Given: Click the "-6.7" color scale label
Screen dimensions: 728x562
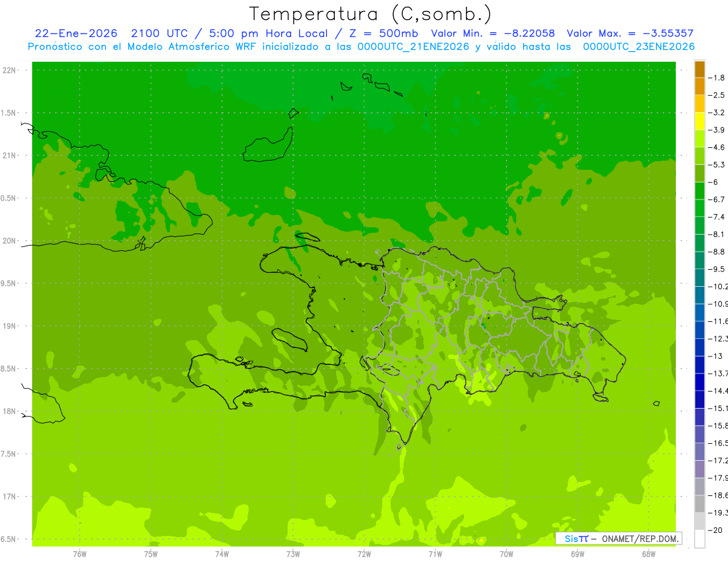Looking at the screenshot, I should click(x=717, y=199).
